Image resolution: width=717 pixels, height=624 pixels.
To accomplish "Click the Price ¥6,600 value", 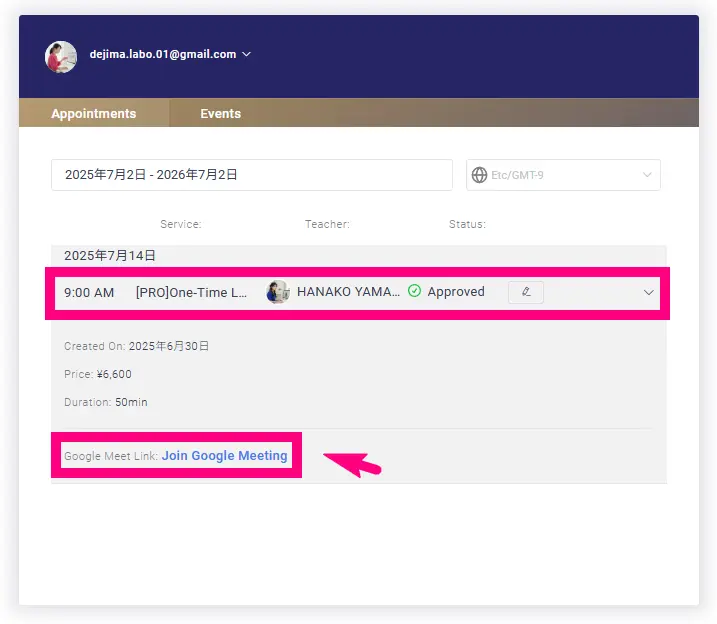I will point(114,374).
